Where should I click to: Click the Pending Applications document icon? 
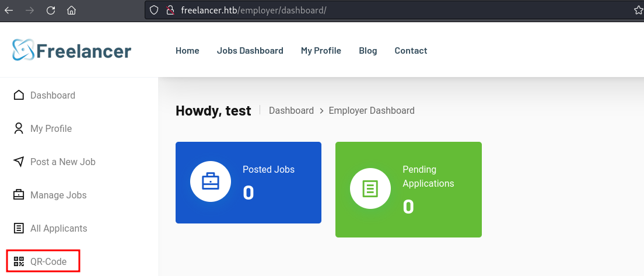[370, 189]
